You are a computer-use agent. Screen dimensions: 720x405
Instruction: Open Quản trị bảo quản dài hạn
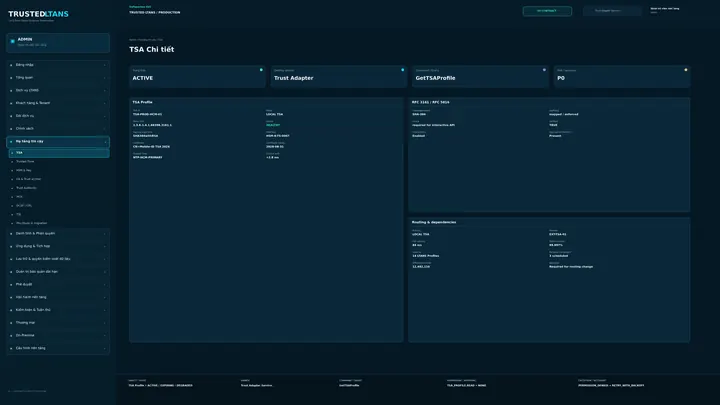point(58,272)
